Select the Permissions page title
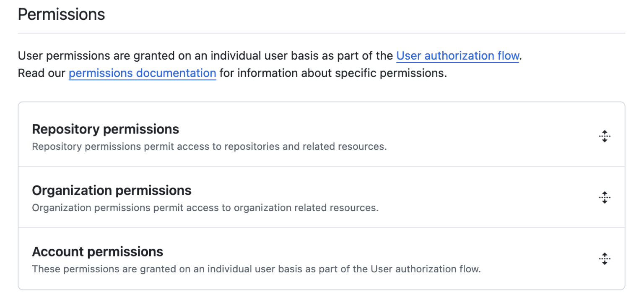 (61, 14)
